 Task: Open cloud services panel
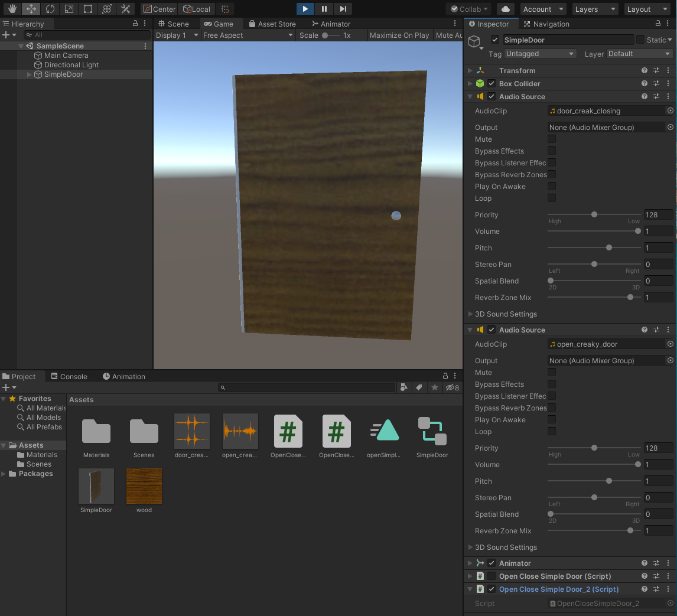(x=506, y=9)
